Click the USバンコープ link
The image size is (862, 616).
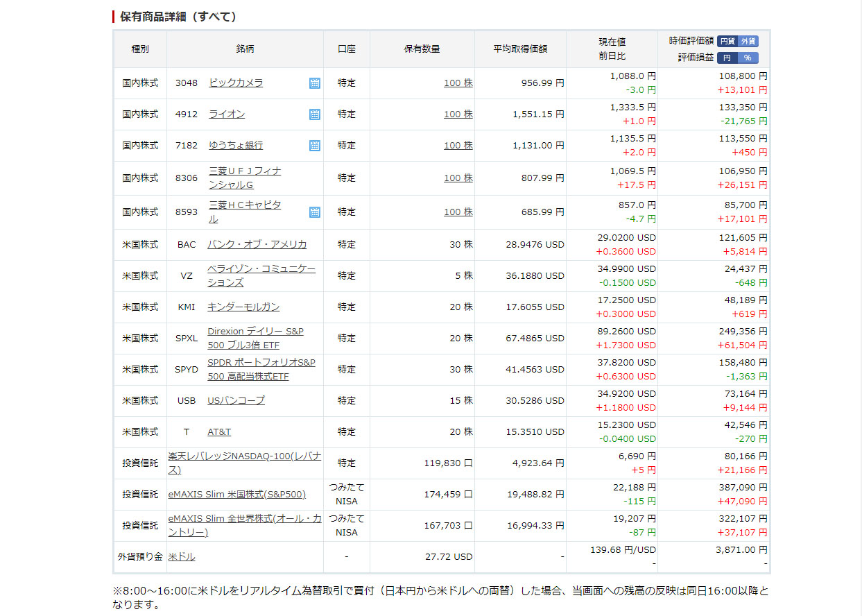pyautogui.click(x=236, y=400)
